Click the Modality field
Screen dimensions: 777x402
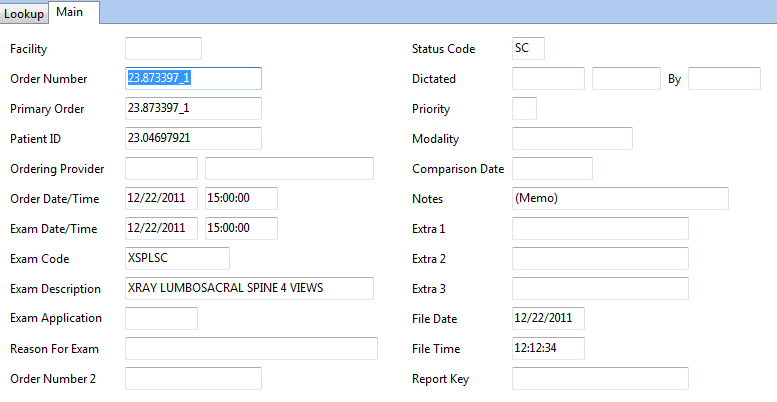coord(572,138)
